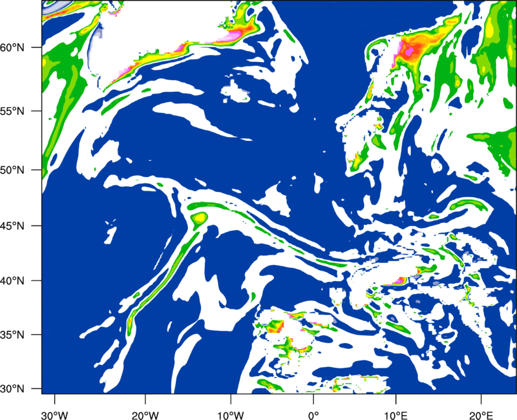Click the 30°W longitude label
The height and width of the screenshot is (420, 517).
[54, 415]
